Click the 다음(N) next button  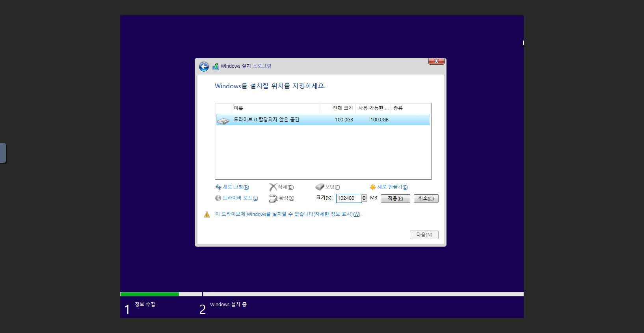[424, 235]
